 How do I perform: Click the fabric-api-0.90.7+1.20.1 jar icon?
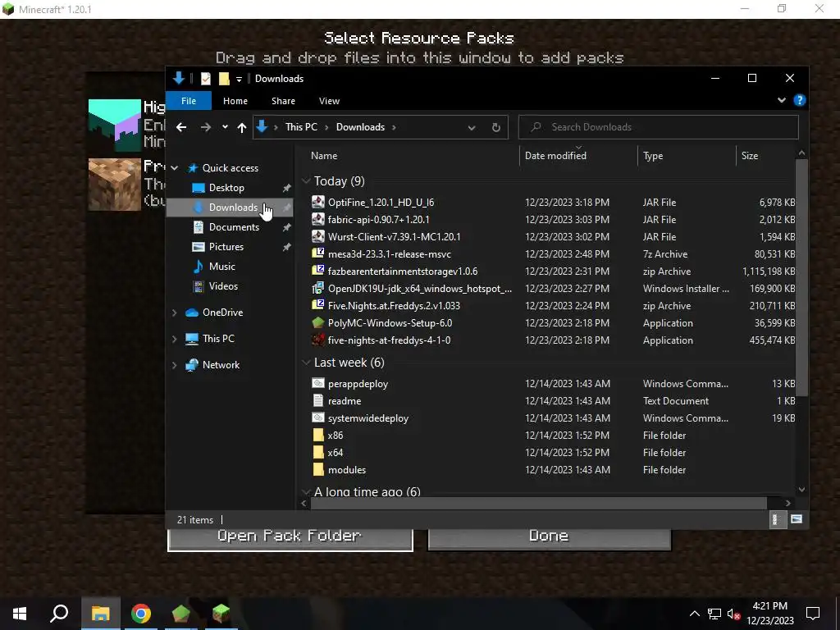pyautogui.click(x=318, y=219)
